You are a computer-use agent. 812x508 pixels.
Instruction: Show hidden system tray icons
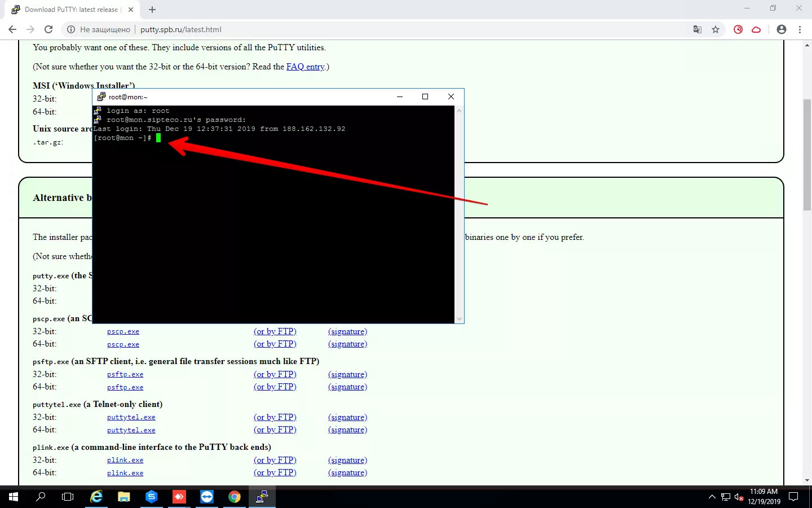coord(712,497)
